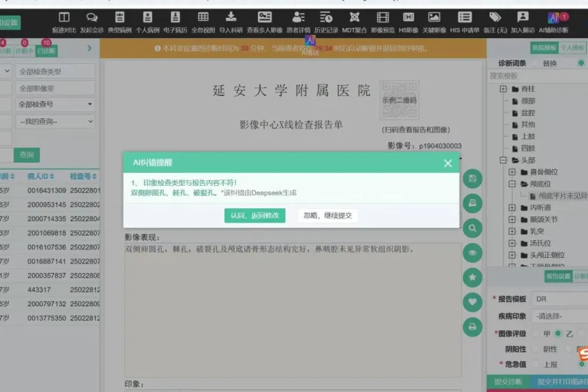Screen dimensions: 588x392
Task: Launch the 影像预览 image preview
Action: (x=382, y=22)
